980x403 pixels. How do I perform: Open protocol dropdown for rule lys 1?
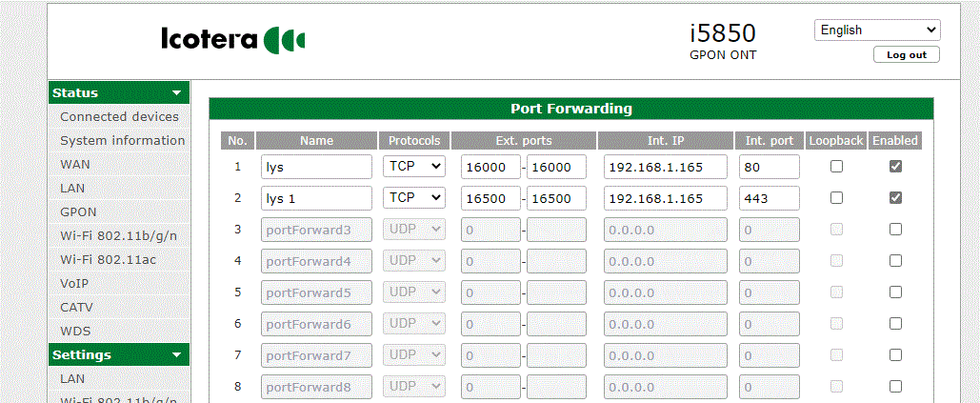click(414, 198)
